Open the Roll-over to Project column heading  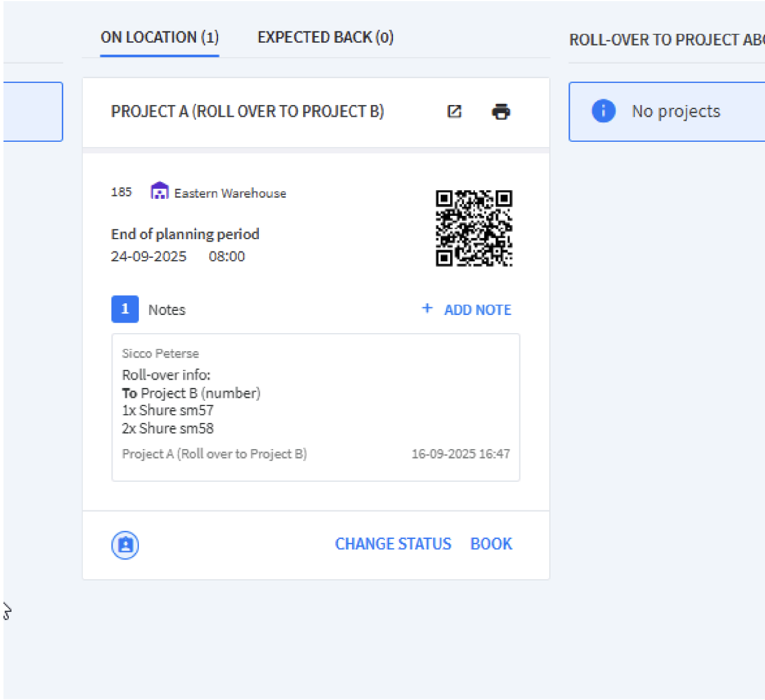tap(666, 40)
